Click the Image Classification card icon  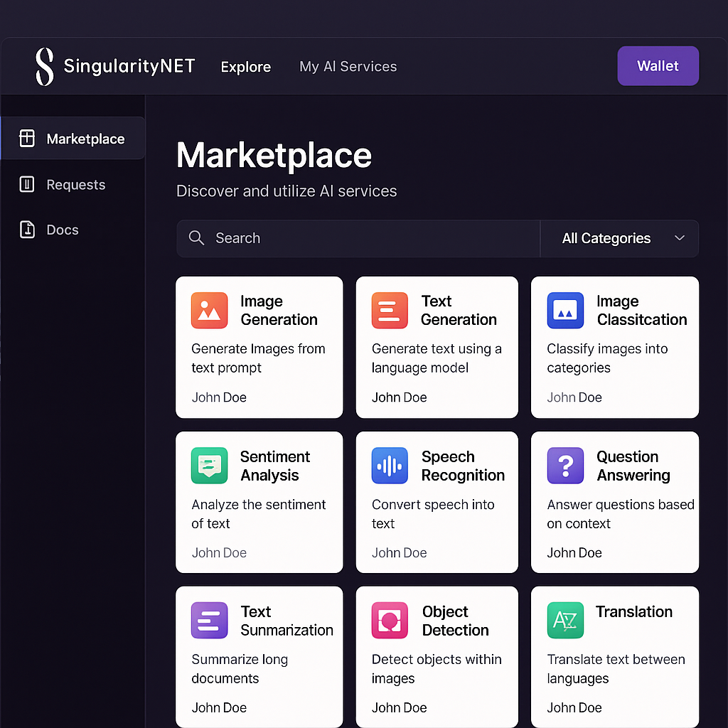565,311
